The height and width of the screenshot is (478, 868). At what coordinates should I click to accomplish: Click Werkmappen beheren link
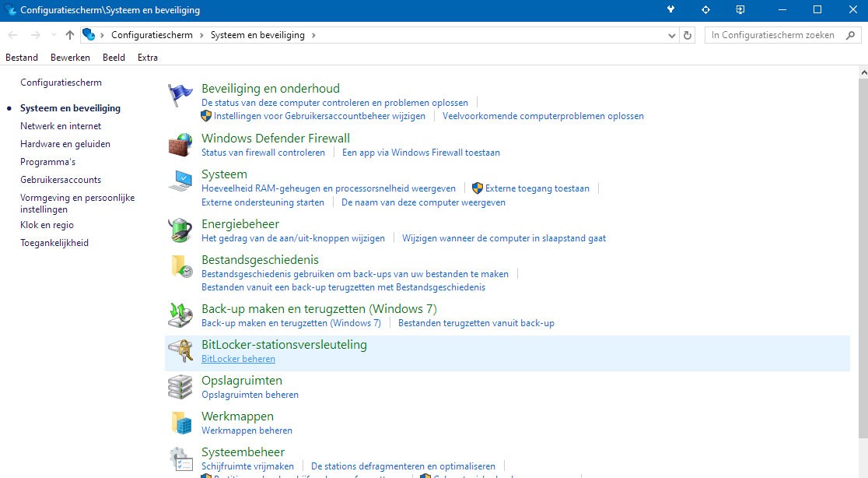(247, 431)
